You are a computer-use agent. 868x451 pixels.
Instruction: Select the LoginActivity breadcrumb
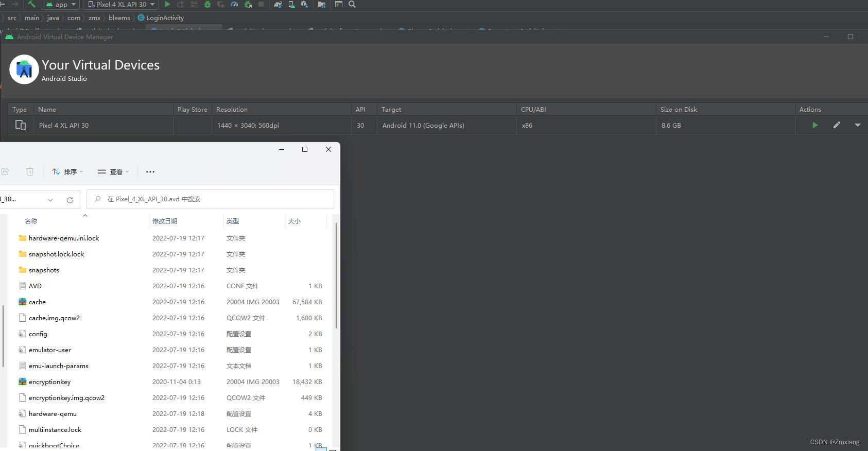[161, 18]
